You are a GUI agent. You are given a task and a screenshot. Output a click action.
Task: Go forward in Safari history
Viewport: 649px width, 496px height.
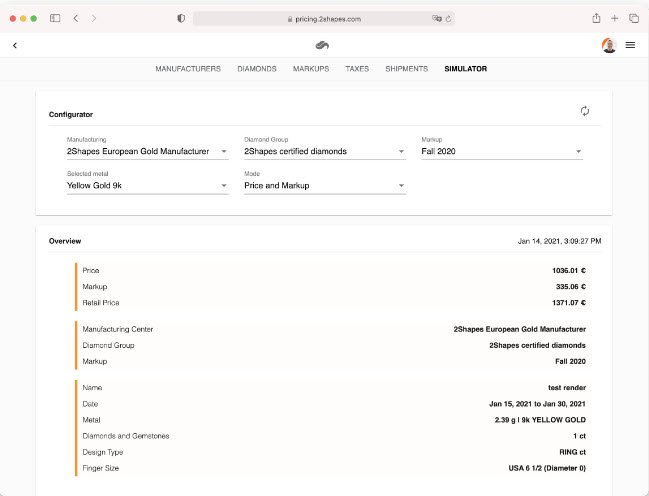(94, 18)
